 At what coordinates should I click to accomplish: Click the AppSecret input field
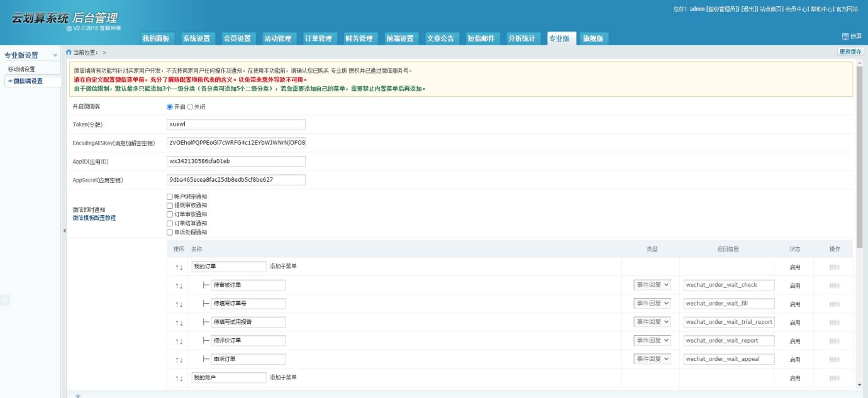pyautogui.click(x=236, y=180)
